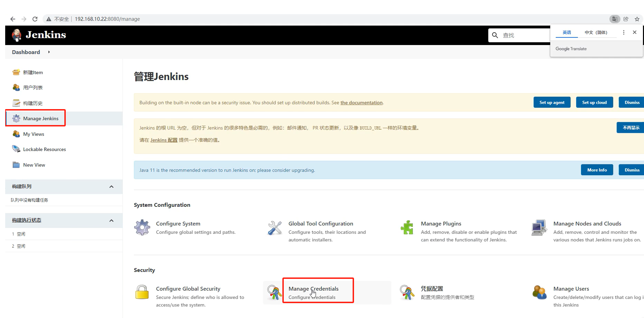644x318 pixels.
Task: Click the Global Tool Configuration wrench icon
Action: pyautogui.click(x=275, y=228)
